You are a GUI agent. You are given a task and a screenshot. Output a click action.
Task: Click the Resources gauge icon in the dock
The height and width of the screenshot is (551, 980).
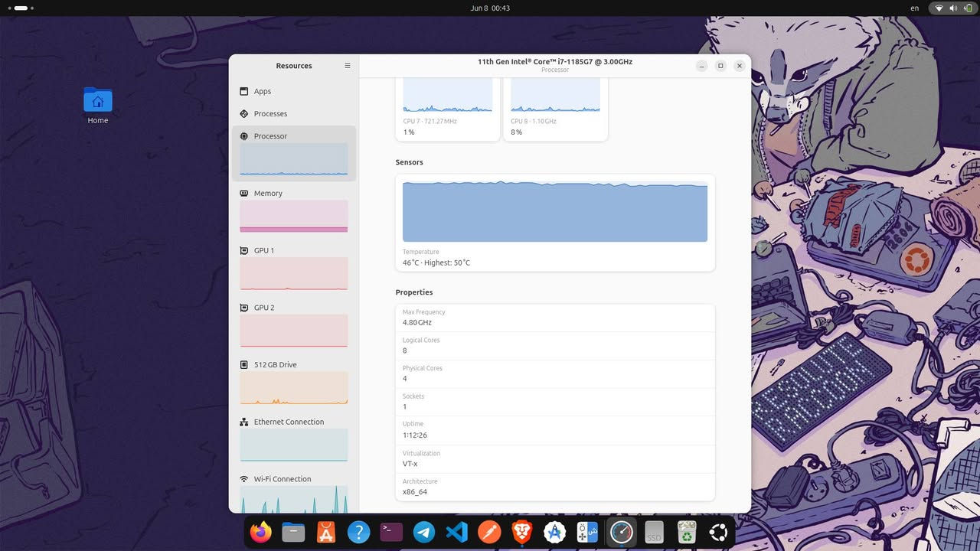[621, 532]
